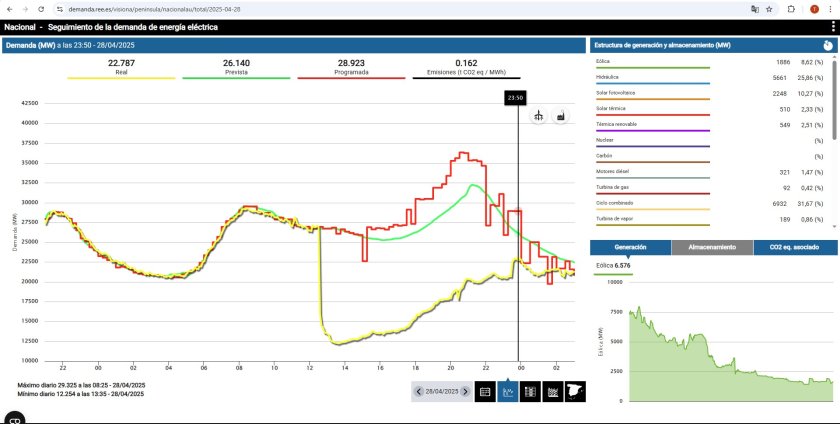Screen dimensions: 840x424
Task: Toggle the Emisiones CO2 series legend
Action: point(466,68)
